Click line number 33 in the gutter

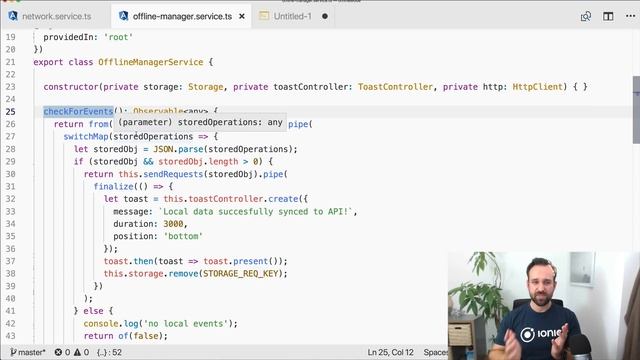pos(11,211)
